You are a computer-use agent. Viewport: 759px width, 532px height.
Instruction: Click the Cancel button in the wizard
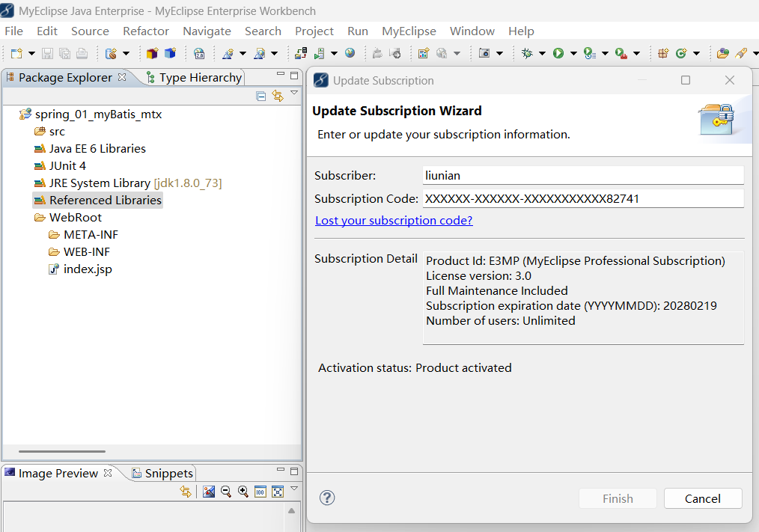[x=703, y=498]
